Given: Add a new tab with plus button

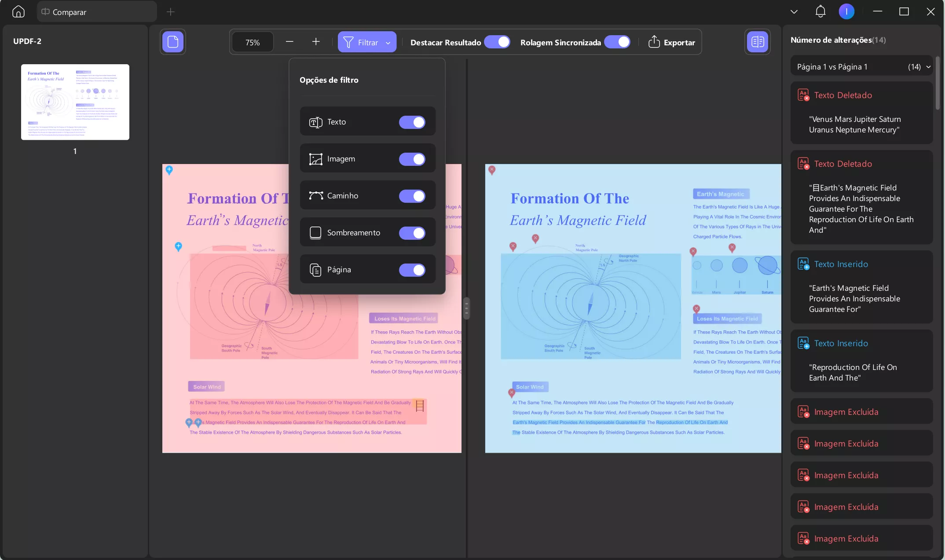Looking at the screenshot, I should (x=171, y=12).
